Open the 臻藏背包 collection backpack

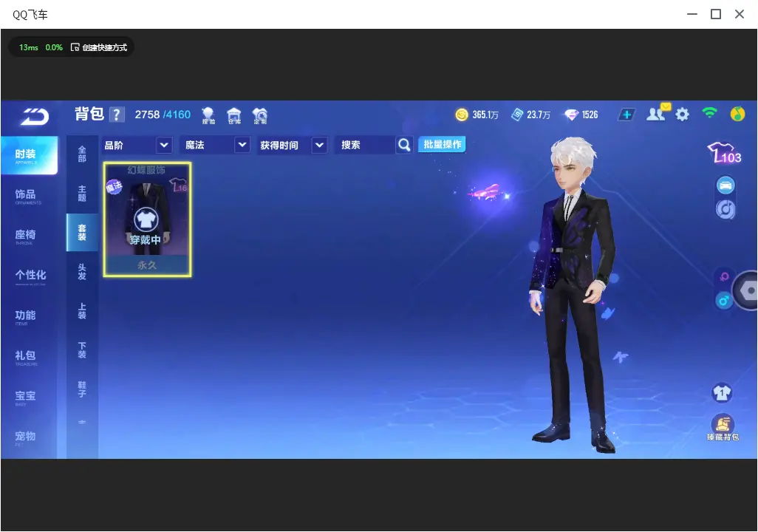click(x=723, y=428)
